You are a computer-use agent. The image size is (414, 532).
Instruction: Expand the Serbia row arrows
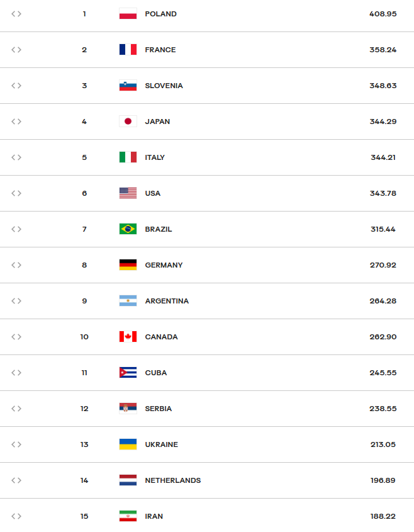point(16,409)
